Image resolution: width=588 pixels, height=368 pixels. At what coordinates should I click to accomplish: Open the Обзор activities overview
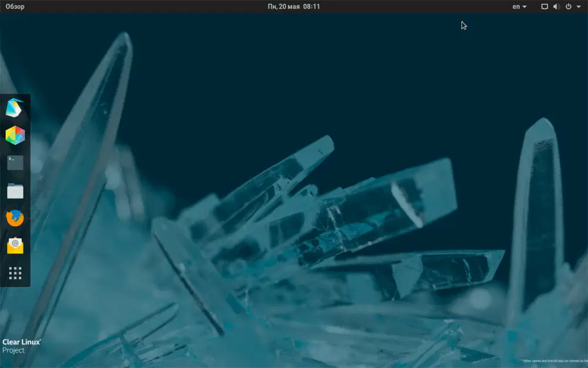[15, 6]
